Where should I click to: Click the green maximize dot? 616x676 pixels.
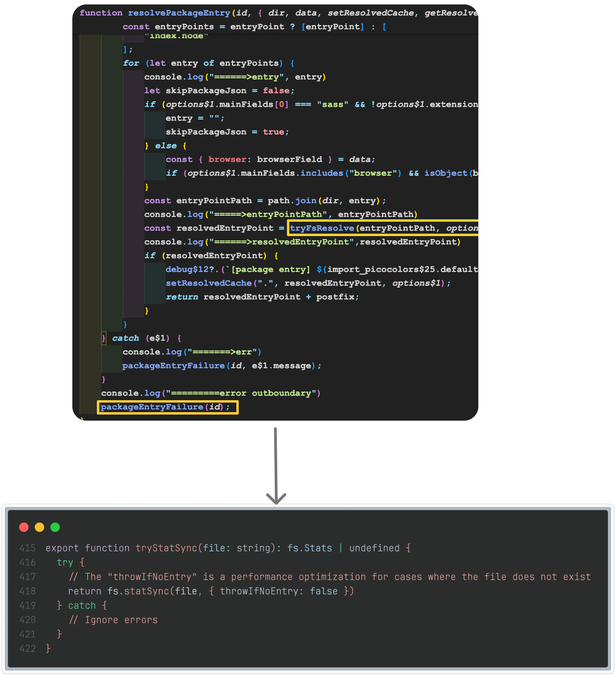55,527
